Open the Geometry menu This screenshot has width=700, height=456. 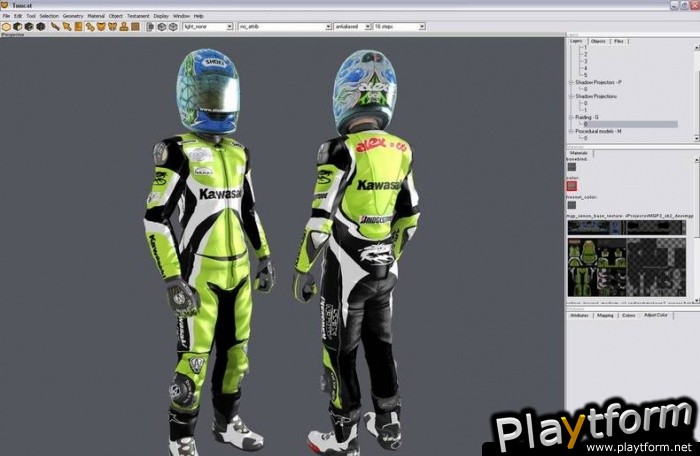pos(73,16)
